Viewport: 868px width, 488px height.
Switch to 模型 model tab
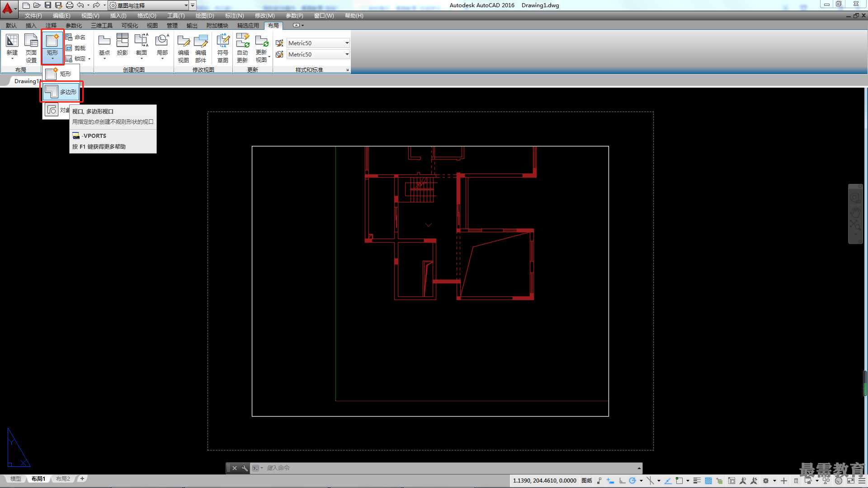15,479
